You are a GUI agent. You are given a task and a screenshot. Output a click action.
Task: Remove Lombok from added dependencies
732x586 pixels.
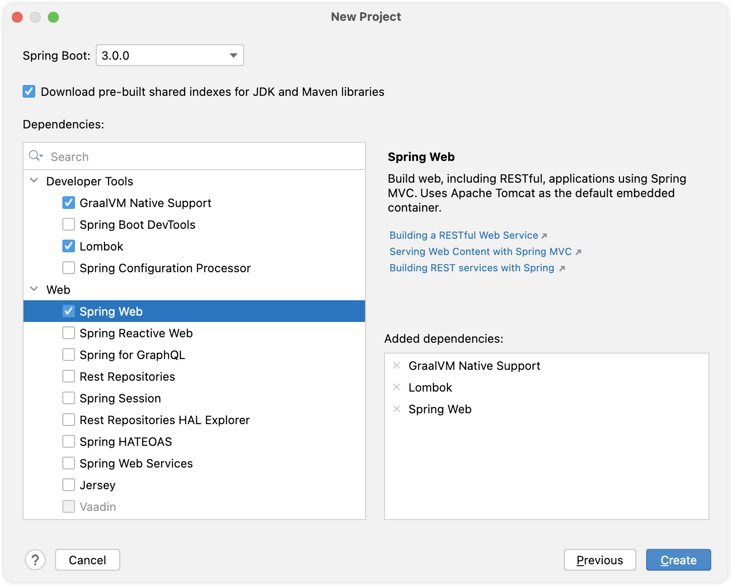pyautogui.click(x=397, y=388)
